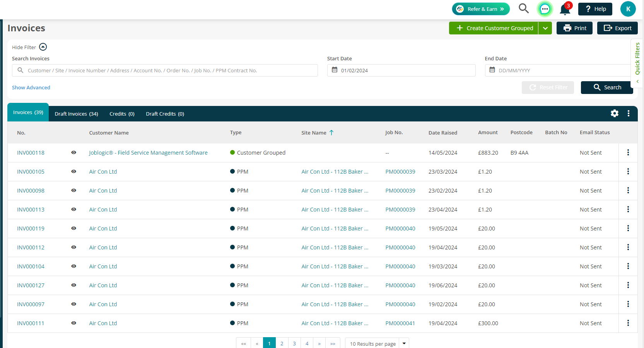
Task: Preview invoice INV000119 with eye icon
Action: point(73,228)
